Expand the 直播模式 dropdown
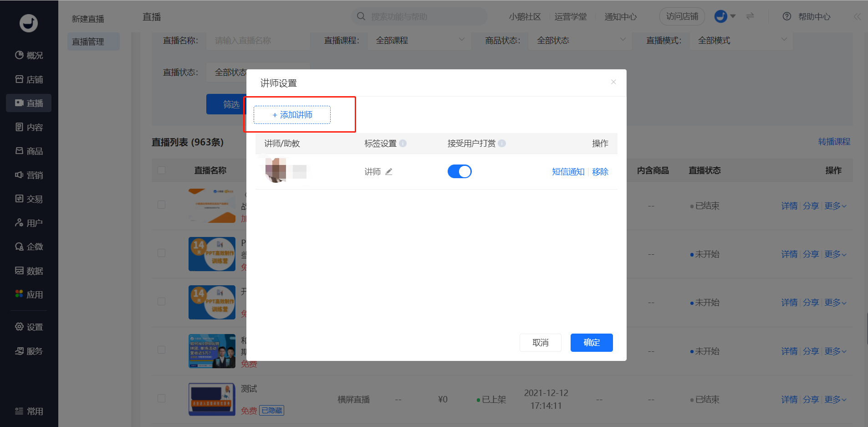 click(x=741, y=41)
